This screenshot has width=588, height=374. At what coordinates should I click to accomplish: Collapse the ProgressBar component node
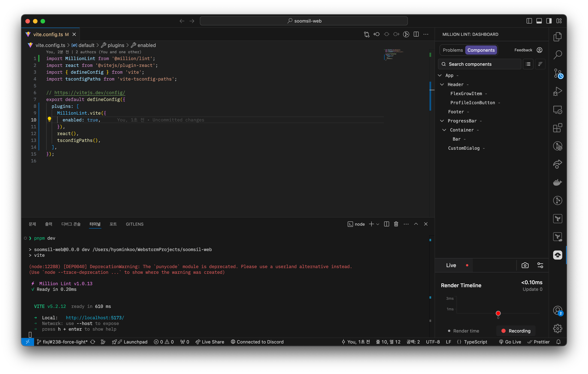click(x=442, y=121)
